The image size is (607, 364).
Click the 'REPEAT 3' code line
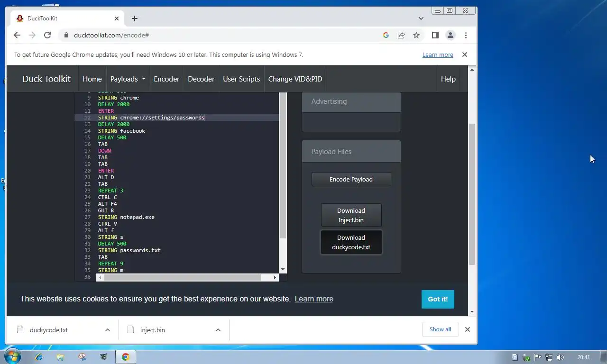coord(110,191)
